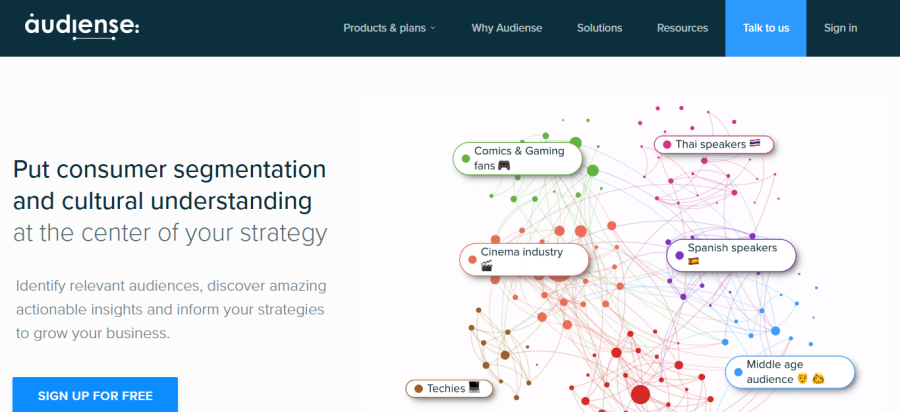Open the Solutions menu item
The image size is (900, 412).
(599, 28)
